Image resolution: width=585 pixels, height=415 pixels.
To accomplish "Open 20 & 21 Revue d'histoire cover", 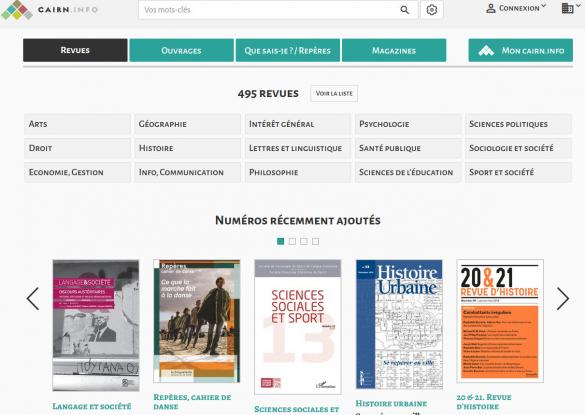I will pos(500,321).
